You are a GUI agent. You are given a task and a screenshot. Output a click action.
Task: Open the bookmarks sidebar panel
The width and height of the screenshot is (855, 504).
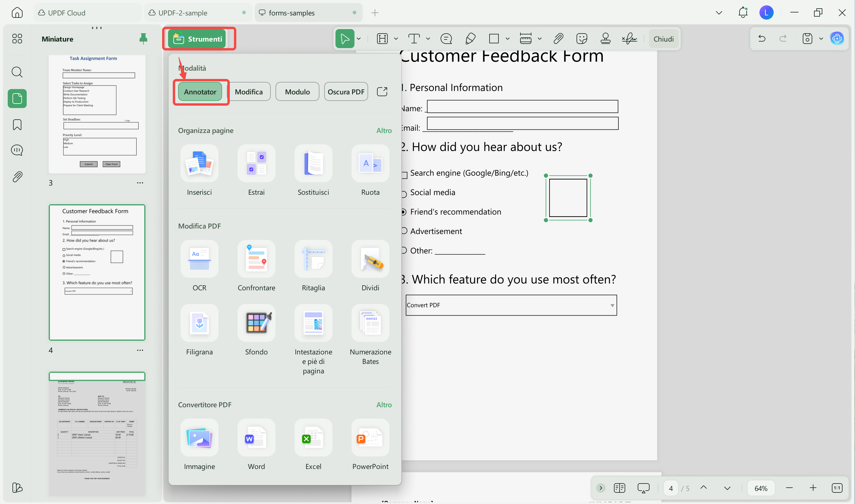coord(17,125)
